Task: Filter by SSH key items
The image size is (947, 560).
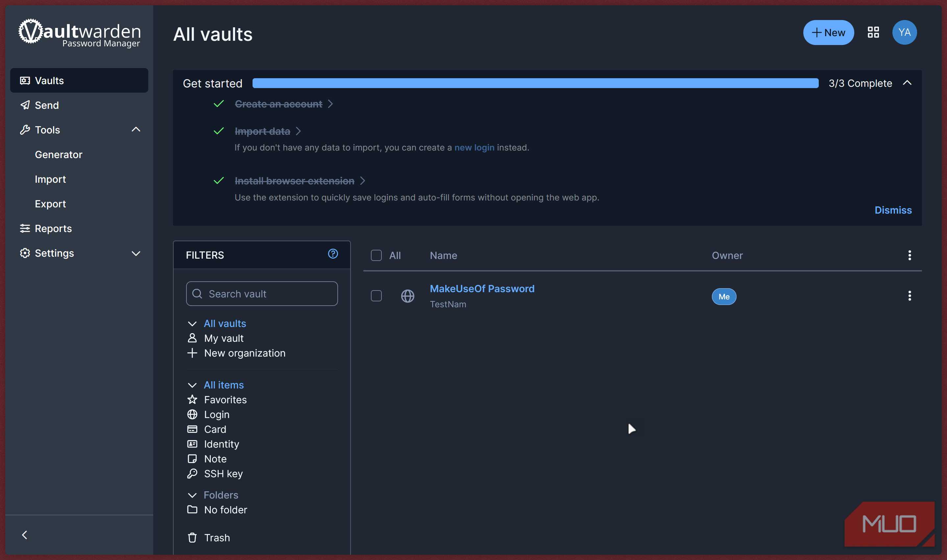Action: (223, 474)
